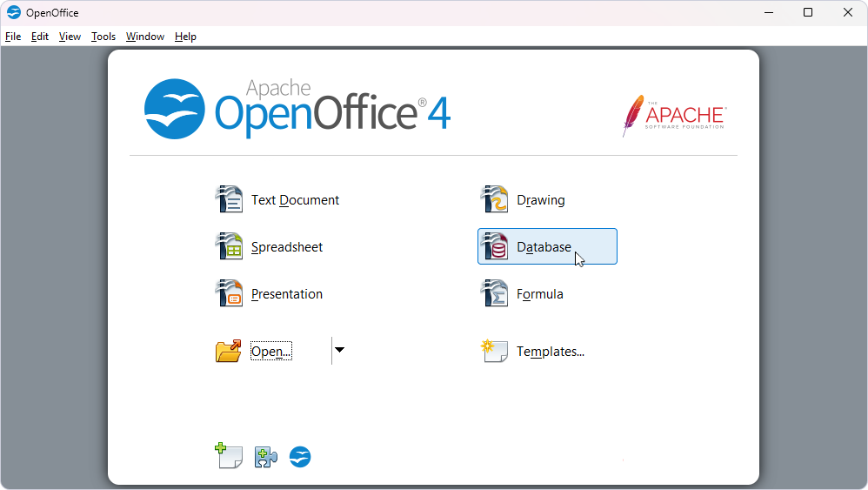Viewport: 868px width, 490px height.
Task: Expand the recent documents dropdown arrow
Action: coord(339,350)
